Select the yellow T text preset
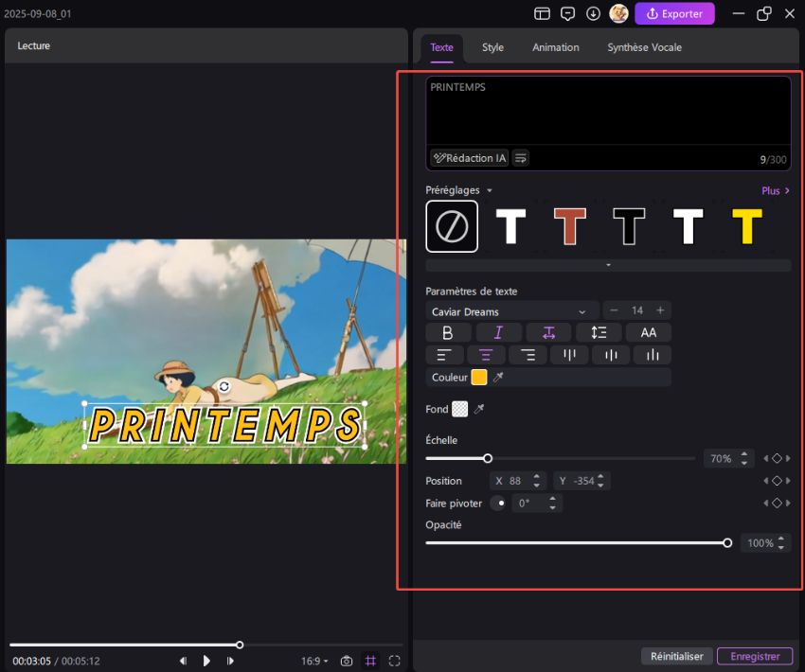This screenshot has height=672, width=805. tap(747, 226)
